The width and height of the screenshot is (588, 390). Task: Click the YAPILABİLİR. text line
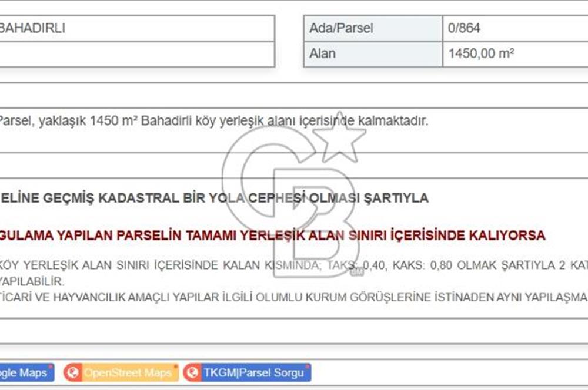(x=32, y=281)
